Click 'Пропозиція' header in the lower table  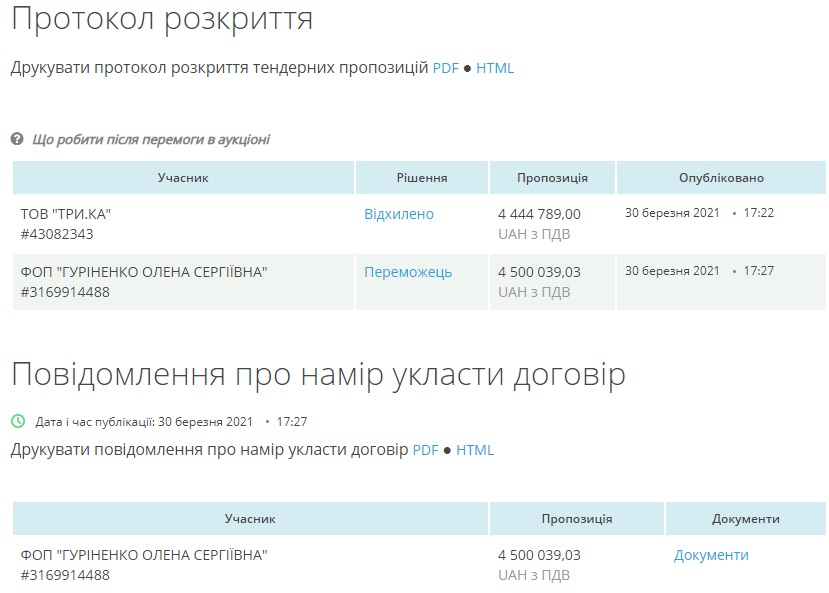[x=577, y=519]
